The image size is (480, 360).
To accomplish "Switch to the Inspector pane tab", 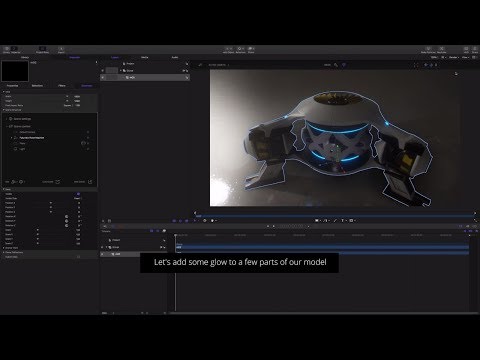I will 74,57.
